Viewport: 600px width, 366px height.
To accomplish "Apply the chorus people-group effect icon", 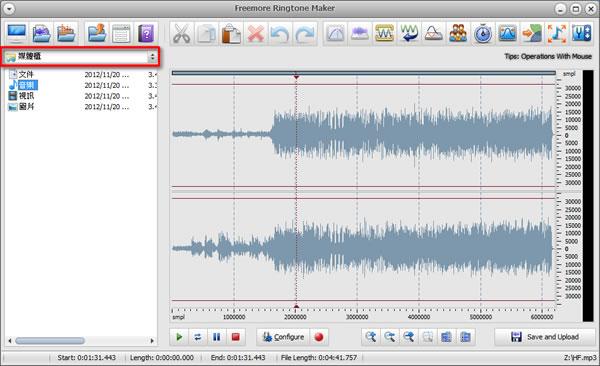I will [458, 34].
